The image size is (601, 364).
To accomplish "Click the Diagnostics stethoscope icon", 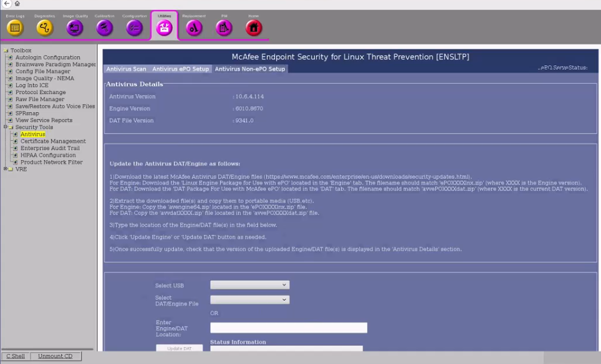I will coord(44,27).
